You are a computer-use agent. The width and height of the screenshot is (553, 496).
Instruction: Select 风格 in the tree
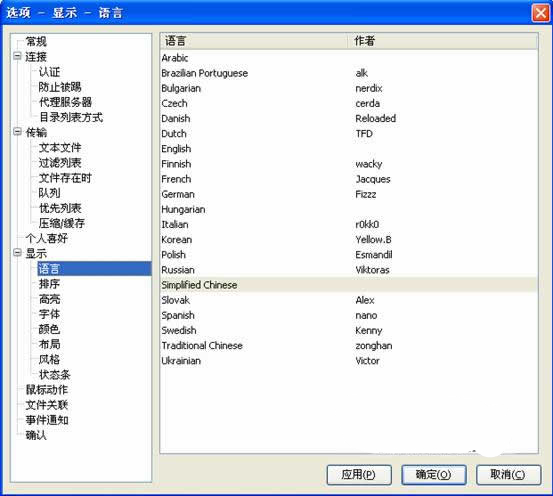point(49,359)
